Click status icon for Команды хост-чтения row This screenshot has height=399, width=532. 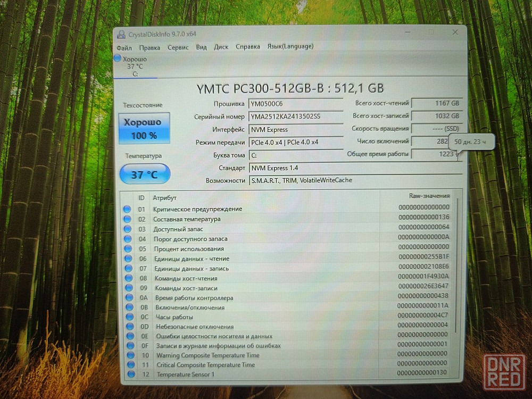[128, 278]
